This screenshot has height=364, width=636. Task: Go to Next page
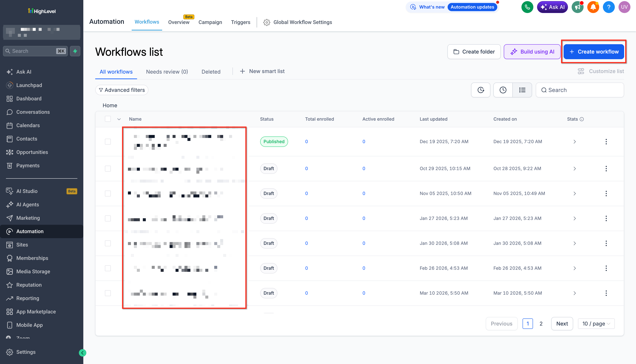pos(562,324)
